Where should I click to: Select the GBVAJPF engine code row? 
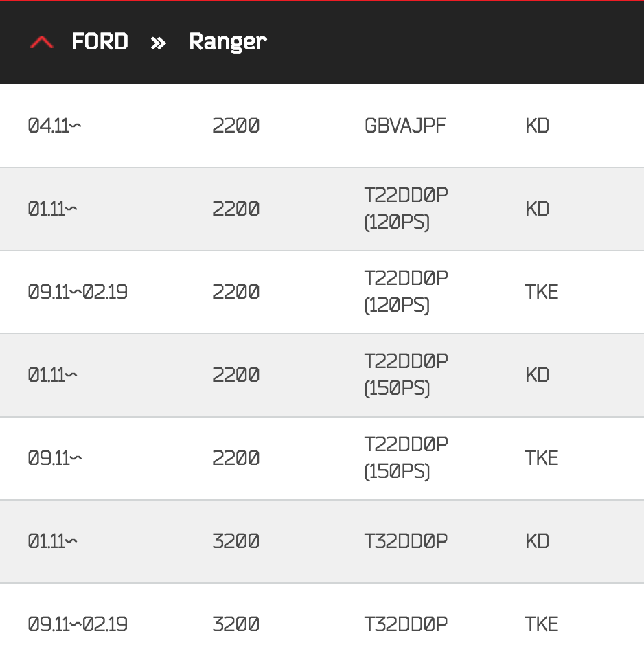[x=405, y=126]
